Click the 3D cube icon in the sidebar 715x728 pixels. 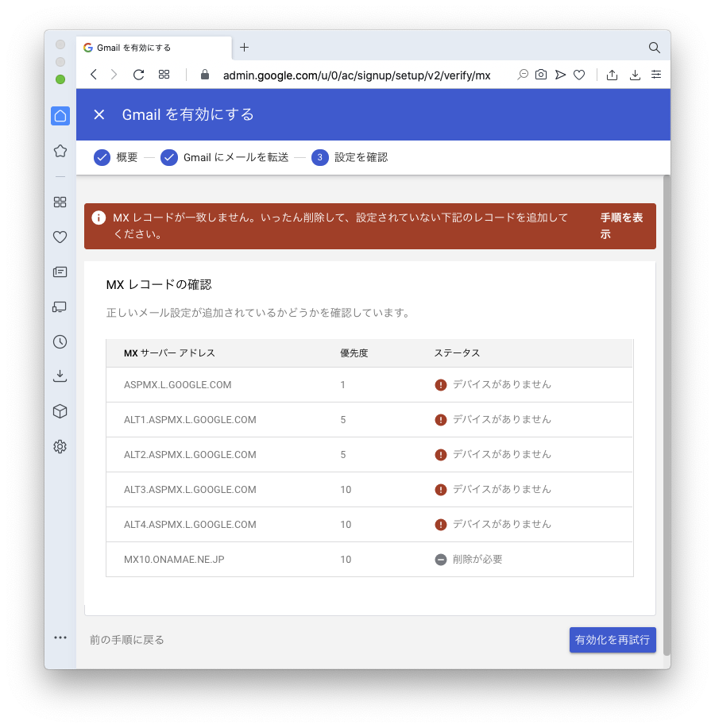point(60,411)
